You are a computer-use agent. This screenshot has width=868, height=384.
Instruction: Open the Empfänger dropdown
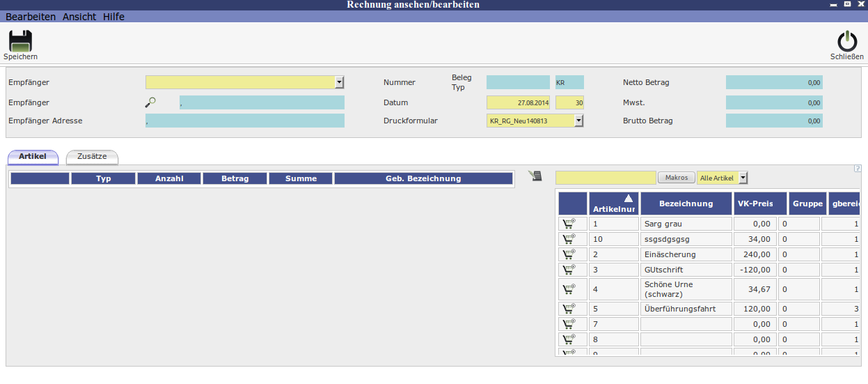tap(340, 82)
